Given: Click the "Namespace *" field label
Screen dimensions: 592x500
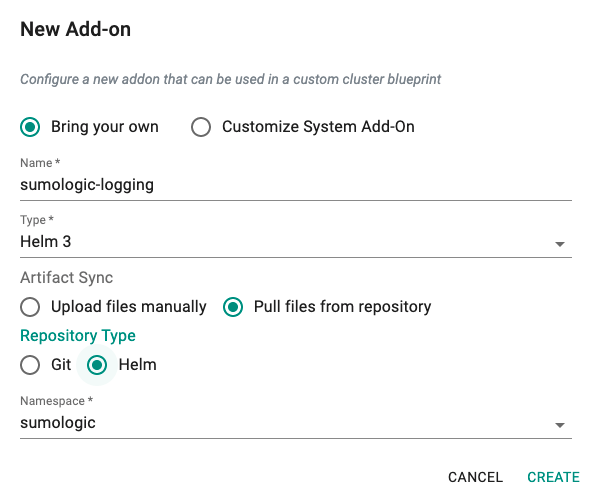Looking at the screenshot, I should coord(56,401).
